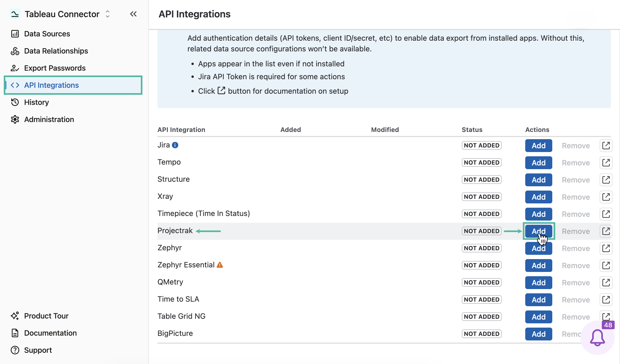Click the Xray NOT ADDED status badge
Image resolution: width=620 pixels, height=364 pixels.
point(482,197)
